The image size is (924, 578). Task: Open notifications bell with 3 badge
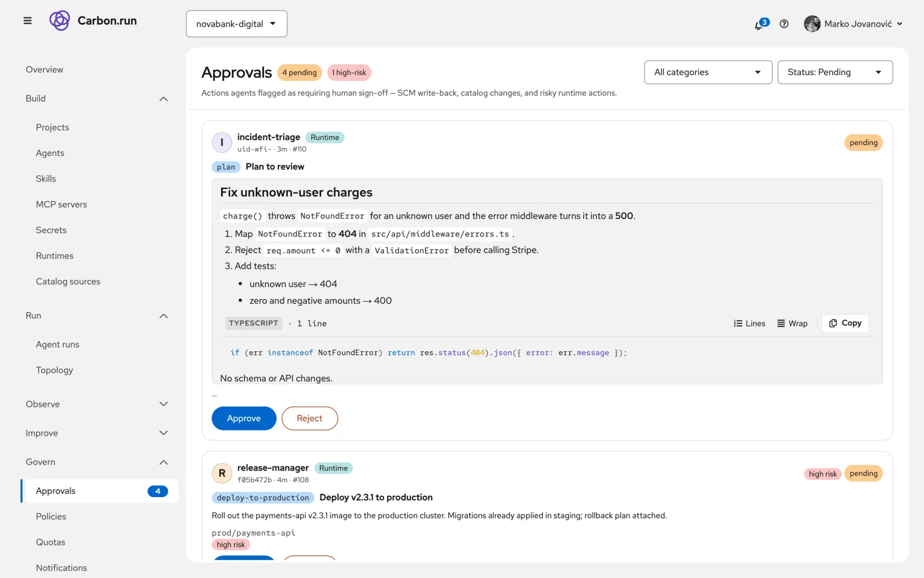(761, 24)
